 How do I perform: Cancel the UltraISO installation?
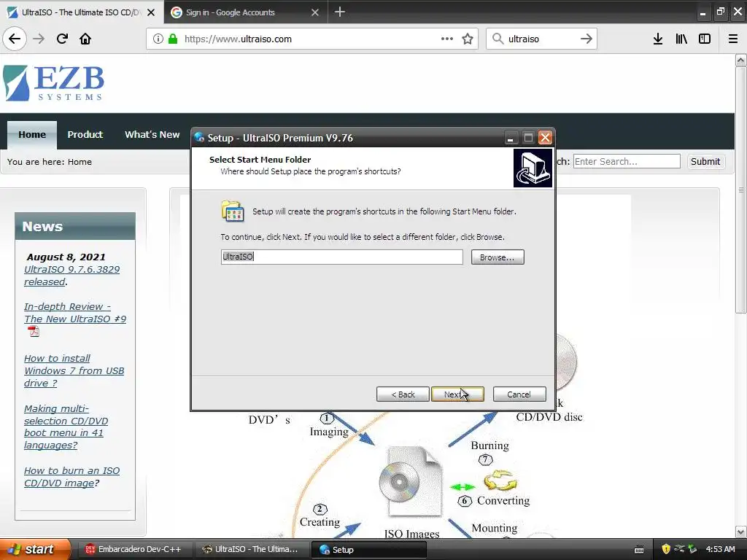coord(519,394)
